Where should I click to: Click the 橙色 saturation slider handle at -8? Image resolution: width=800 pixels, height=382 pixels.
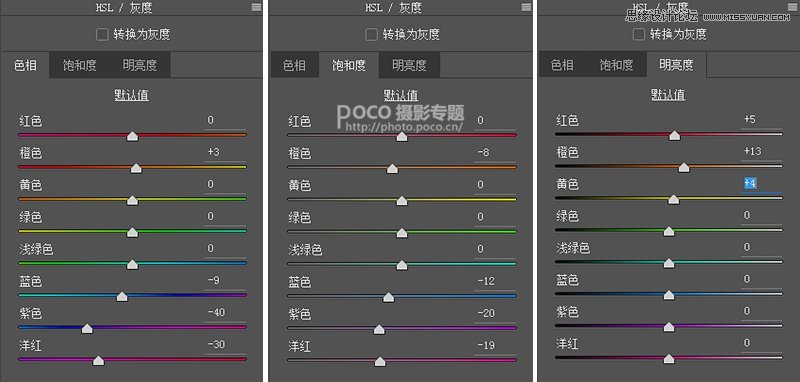pos(392,169)
